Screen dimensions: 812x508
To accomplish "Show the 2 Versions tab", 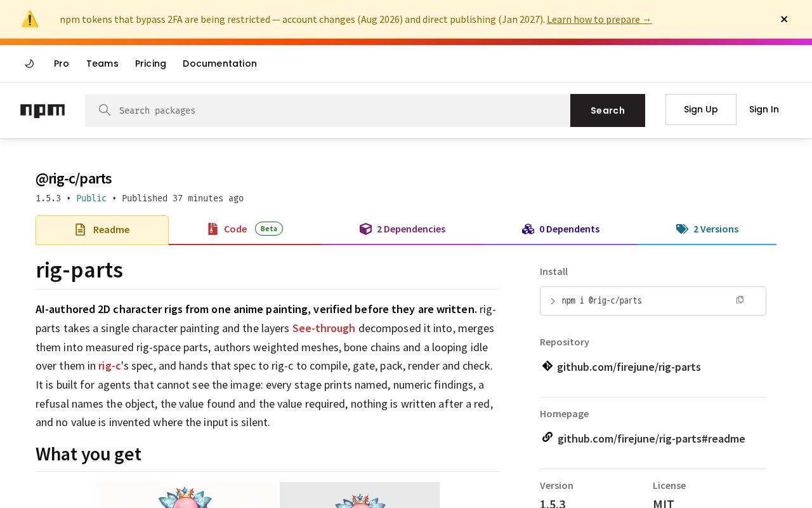I will 707,229.
